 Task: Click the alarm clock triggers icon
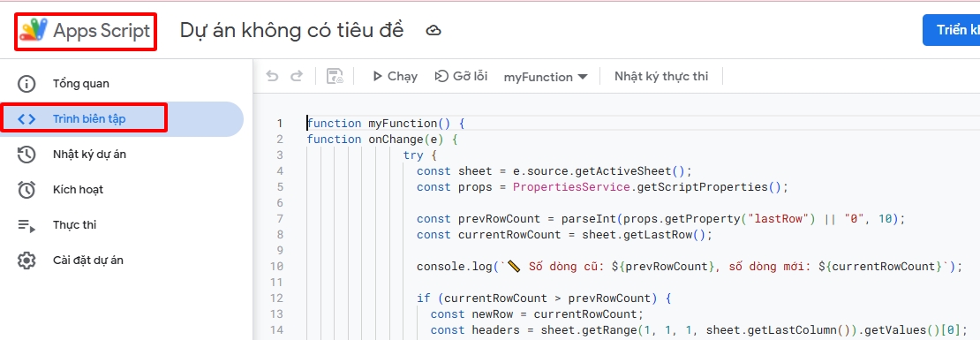pyautogui.click(x=26, y=190)
